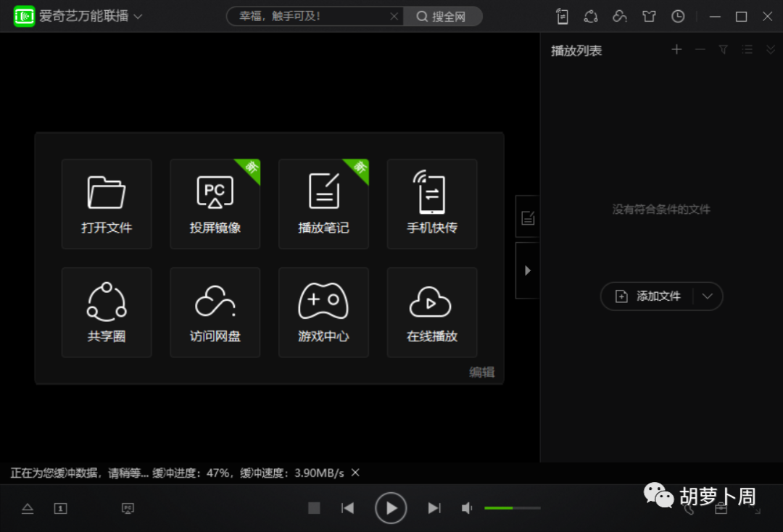This screenshot has height=532, width=783.
Task: Click the eject/open file icon
Action: point(28,509)
